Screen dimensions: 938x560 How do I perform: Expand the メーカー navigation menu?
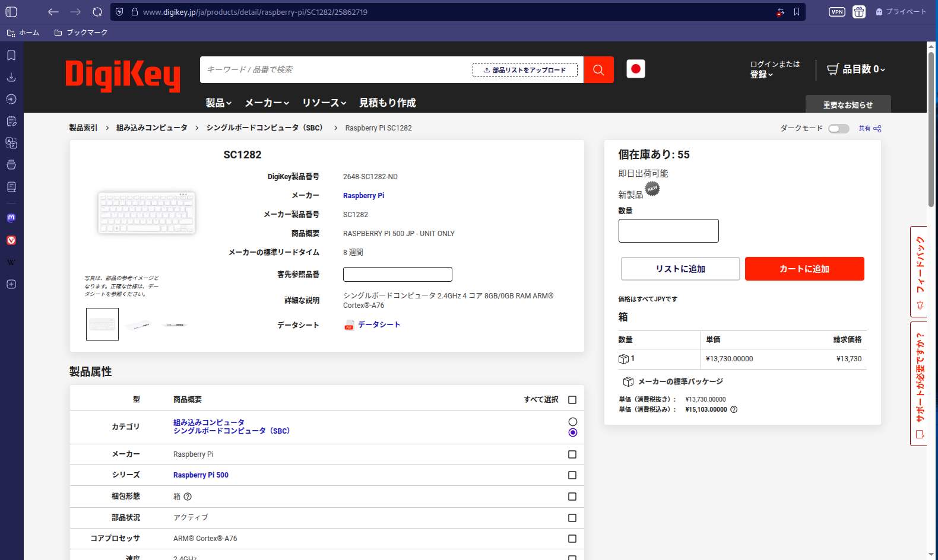click(x=267, y=103)
